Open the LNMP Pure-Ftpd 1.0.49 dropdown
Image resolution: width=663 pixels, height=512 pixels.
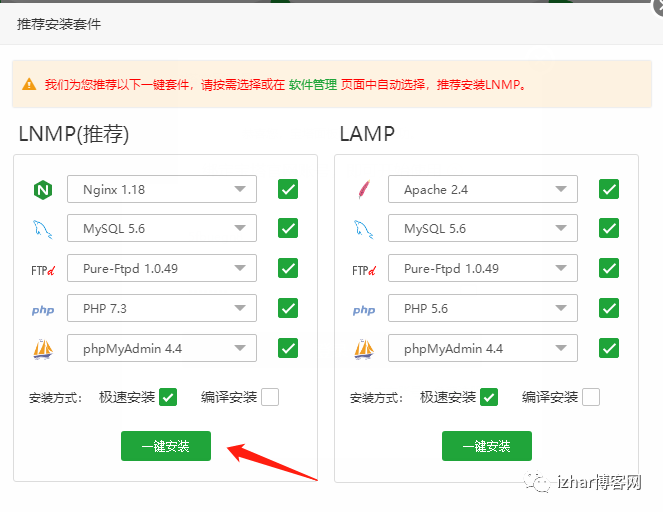tap(162, 268)
